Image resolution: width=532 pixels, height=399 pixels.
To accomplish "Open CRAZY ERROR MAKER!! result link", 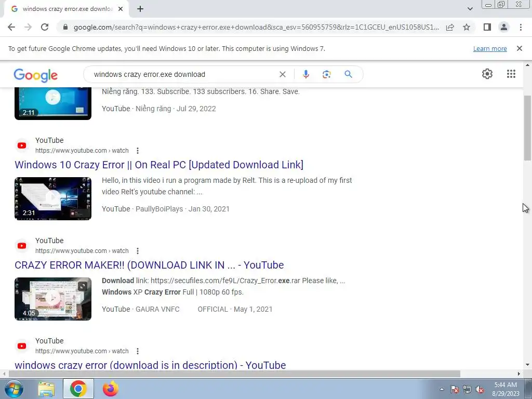I will pos(149,265).
